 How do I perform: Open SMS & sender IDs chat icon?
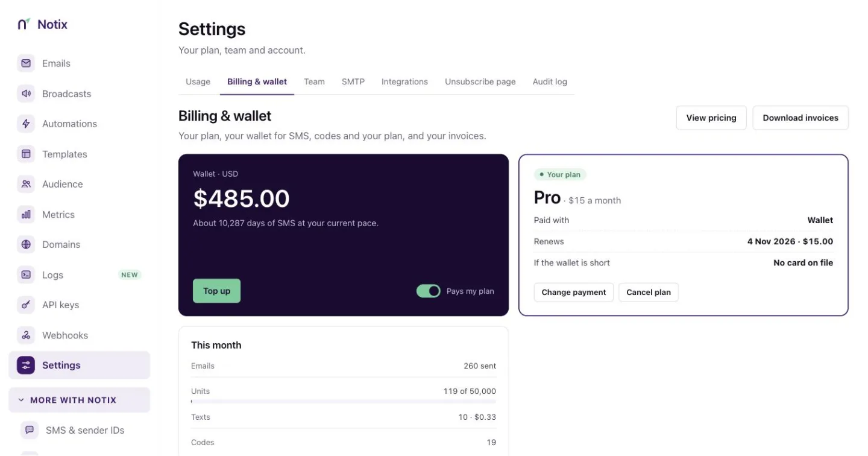30,430
